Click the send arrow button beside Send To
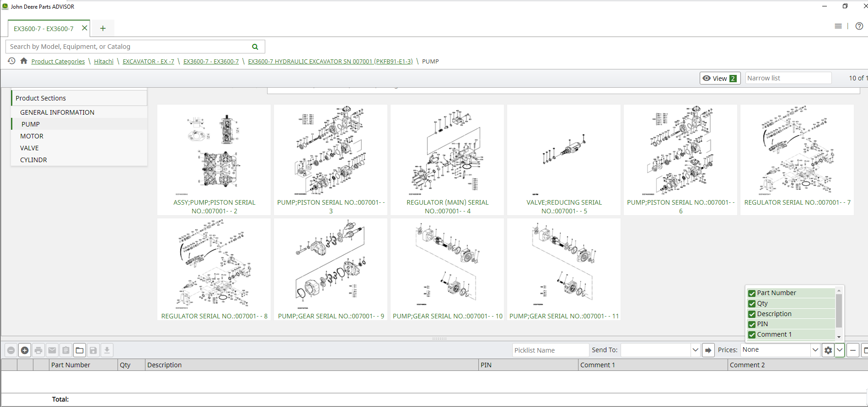Image resolution: width=868 pixels, height=407 pixels. (708, 350)
